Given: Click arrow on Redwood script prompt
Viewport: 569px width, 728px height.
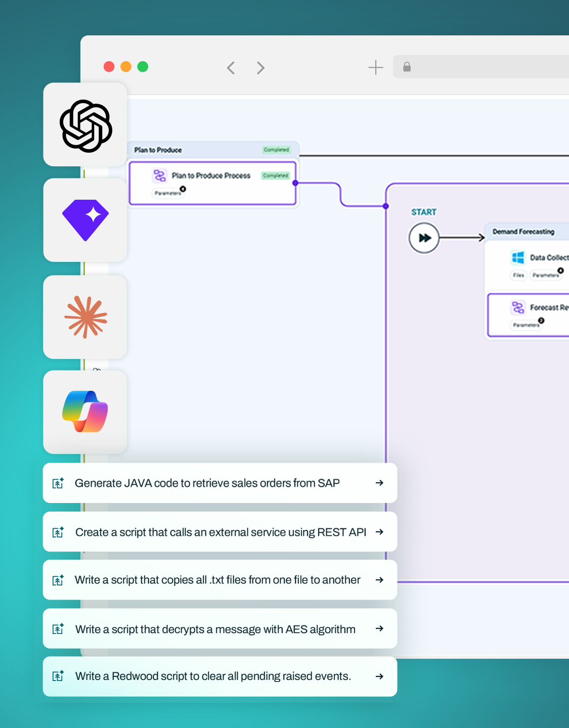Looking at the screenshot, I should click(x=379, y=676).
